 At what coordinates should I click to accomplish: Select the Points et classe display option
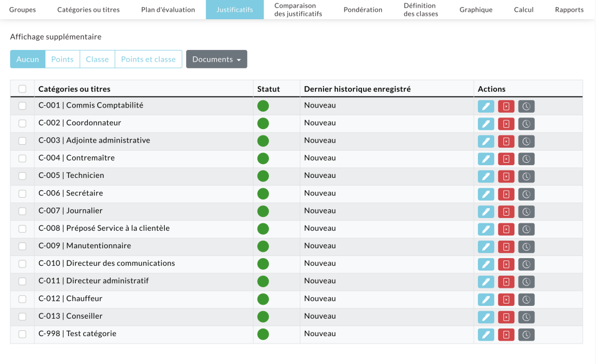148,59
